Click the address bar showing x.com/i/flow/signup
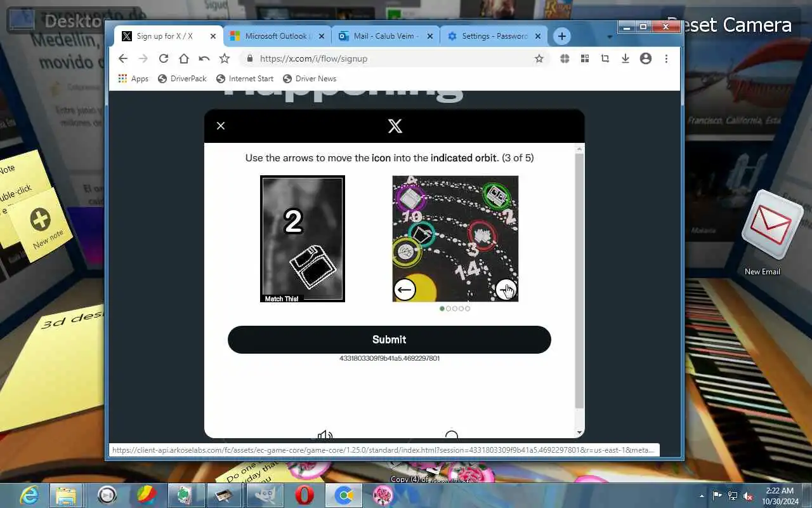 tap(387, 58)
